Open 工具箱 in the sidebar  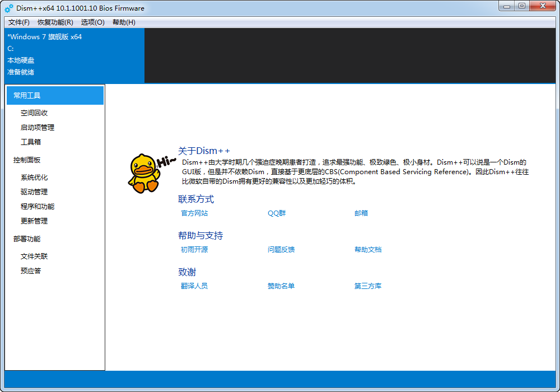click(31, 142)
